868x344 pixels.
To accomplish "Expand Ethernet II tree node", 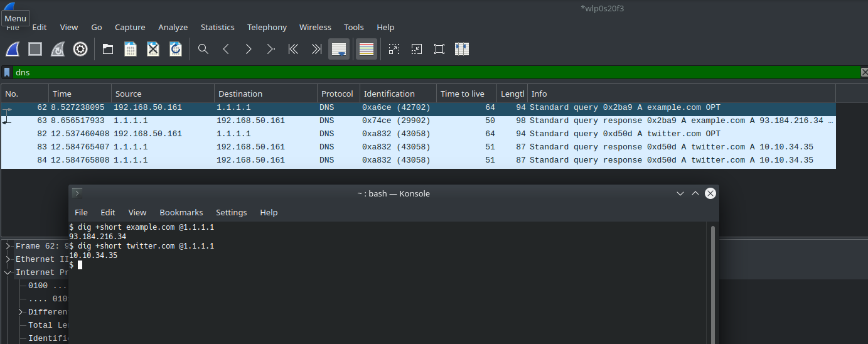I will (x=8, y=259).
